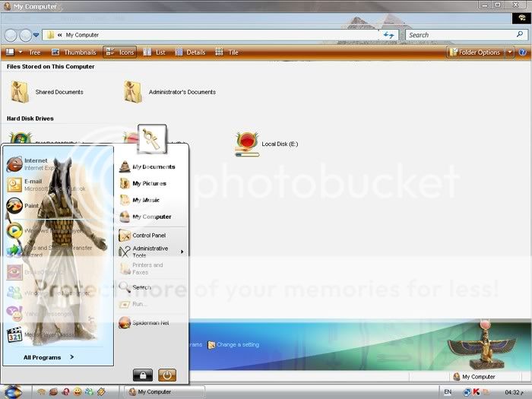Click the blue network monitors tray icon
Screen dimensions: 532x399
467,392
